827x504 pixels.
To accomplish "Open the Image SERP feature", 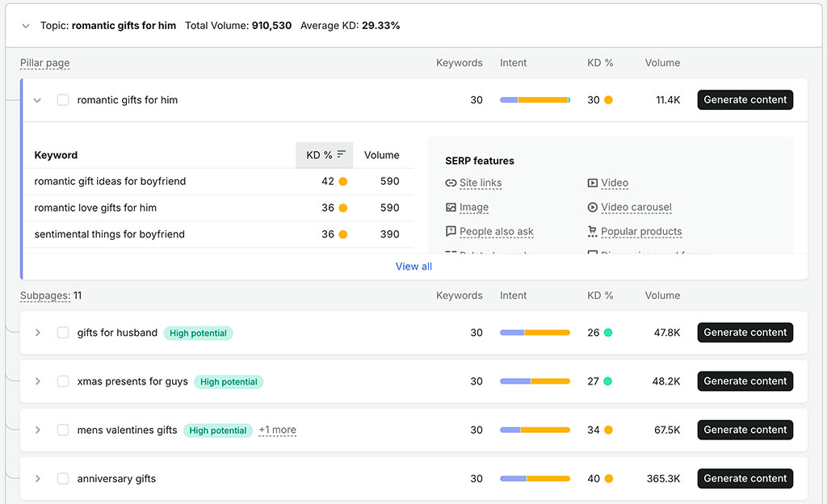I will (473, 208).
